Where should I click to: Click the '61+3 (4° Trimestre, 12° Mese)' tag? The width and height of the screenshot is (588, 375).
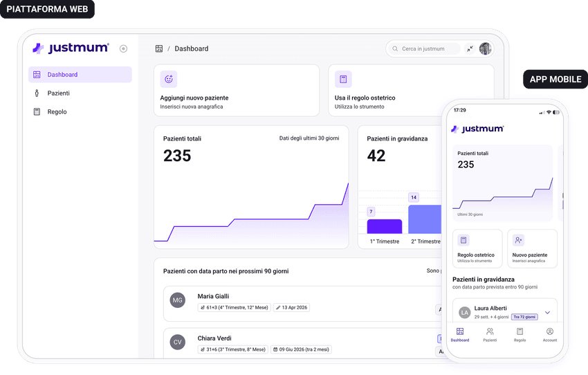click(x=235, y=307)
